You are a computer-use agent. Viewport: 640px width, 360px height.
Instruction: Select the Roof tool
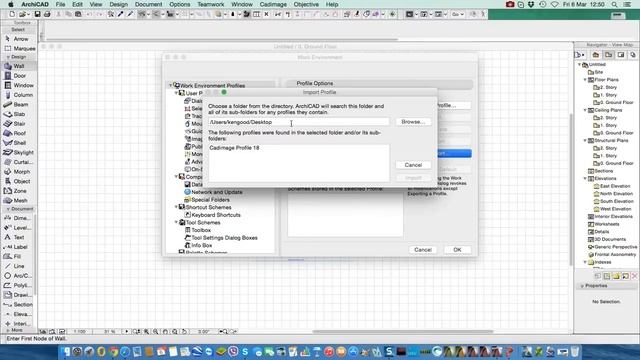point(17,133)
